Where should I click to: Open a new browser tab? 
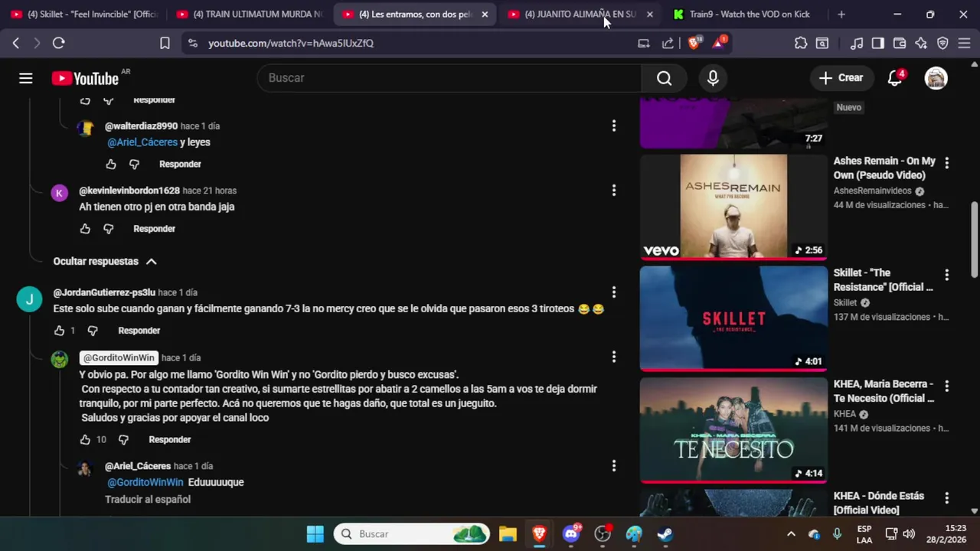tap(841, 14)
